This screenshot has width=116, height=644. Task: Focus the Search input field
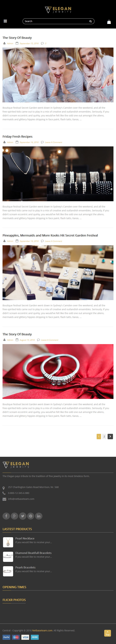click(56, 21)
